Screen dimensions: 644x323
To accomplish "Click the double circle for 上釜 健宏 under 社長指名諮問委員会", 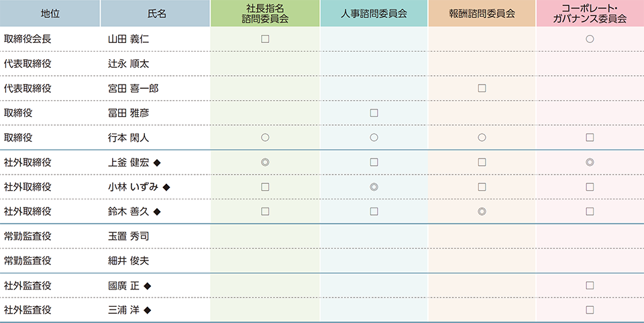I will 265,163.
